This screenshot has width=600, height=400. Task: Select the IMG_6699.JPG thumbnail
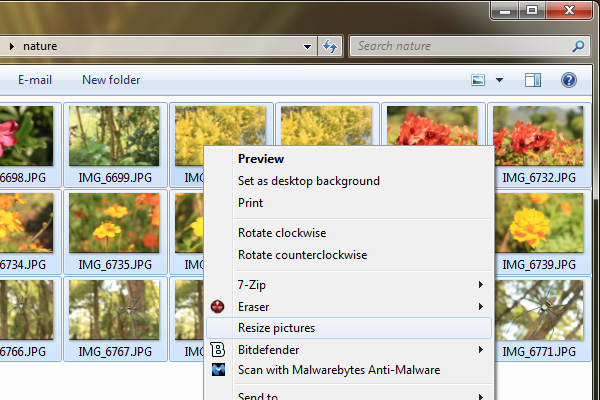(x=114, y=136)
